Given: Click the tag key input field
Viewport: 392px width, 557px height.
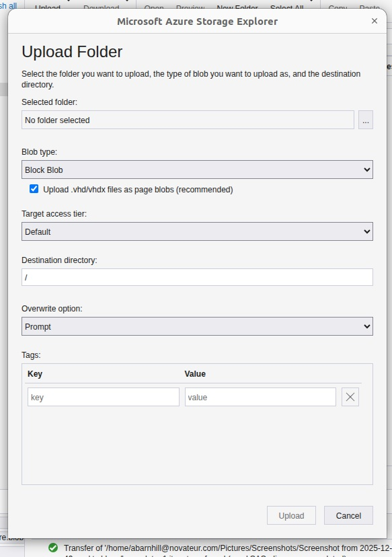Looking at the screenshot, I should coord(104,397).
